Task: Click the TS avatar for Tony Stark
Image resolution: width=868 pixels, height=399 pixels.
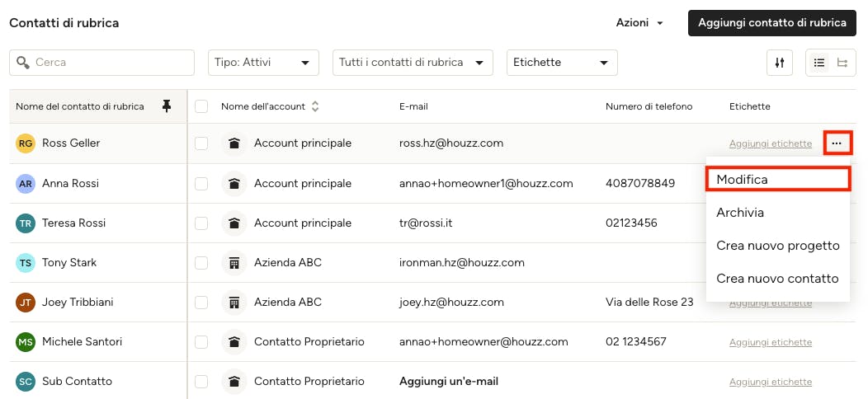Action: click(x=26, y=263)
